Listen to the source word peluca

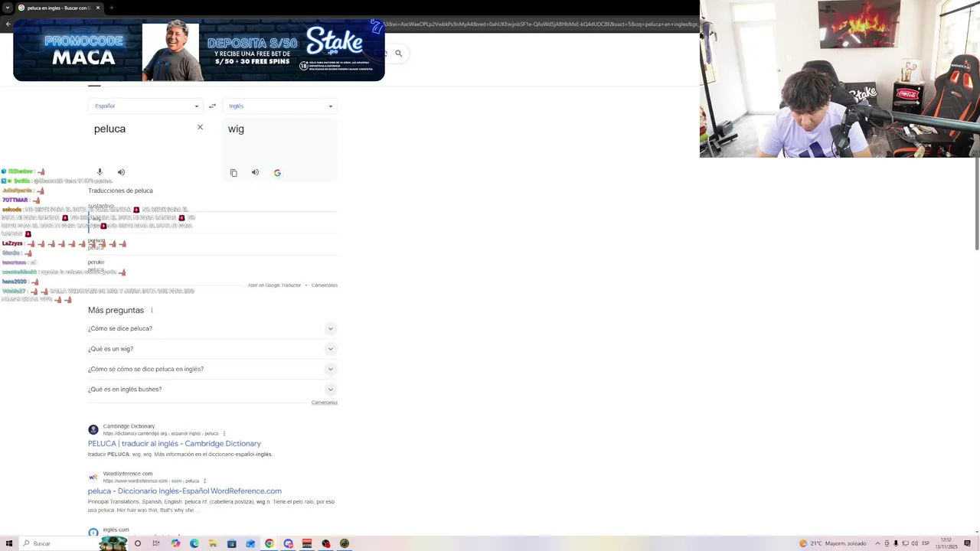(121, 172)
